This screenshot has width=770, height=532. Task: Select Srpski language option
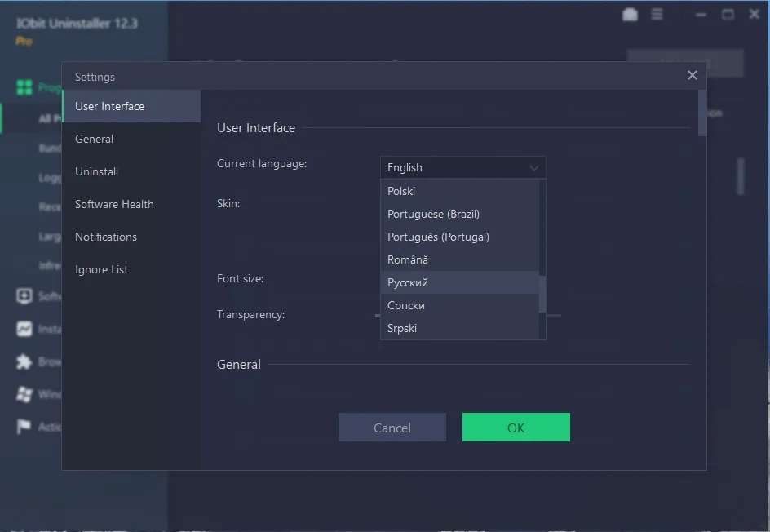click(460, 328)
